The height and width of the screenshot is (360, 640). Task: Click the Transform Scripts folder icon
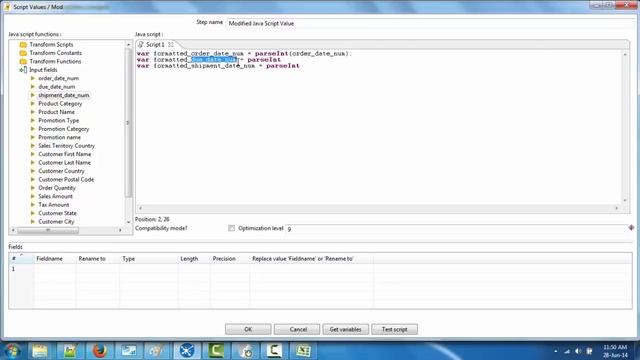tap(23, 44)
